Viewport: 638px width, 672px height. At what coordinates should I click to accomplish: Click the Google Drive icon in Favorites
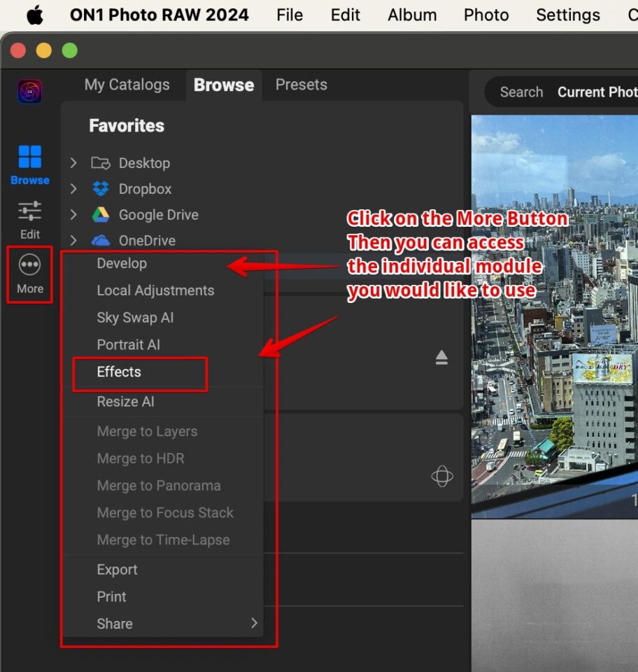coord(100,214)
